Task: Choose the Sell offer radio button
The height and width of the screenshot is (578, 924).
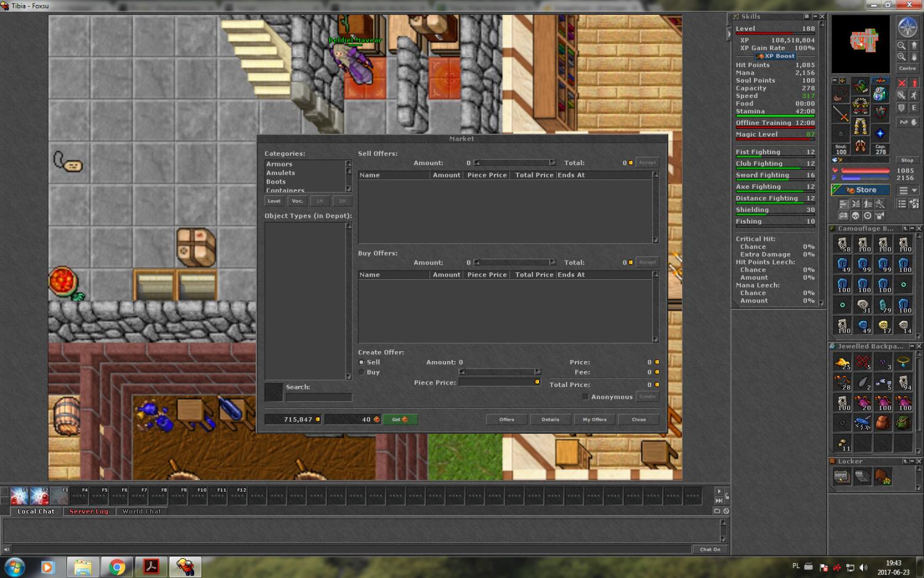Action: [362, 362]
